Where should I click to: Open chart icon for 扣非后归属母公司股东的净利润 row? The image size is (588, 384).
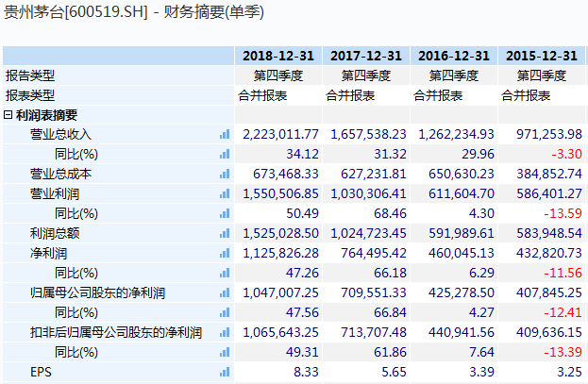tap(225, 333)
